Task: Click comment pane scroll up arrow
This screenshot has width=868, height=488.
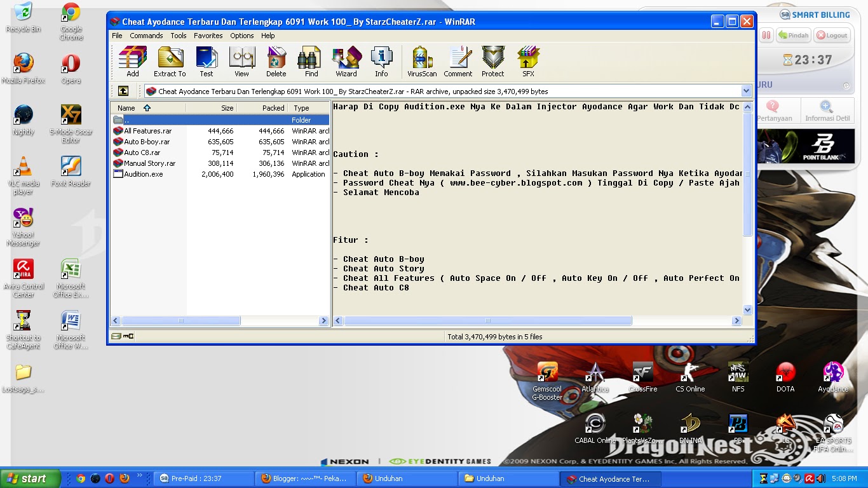Action: click(747, 107)
